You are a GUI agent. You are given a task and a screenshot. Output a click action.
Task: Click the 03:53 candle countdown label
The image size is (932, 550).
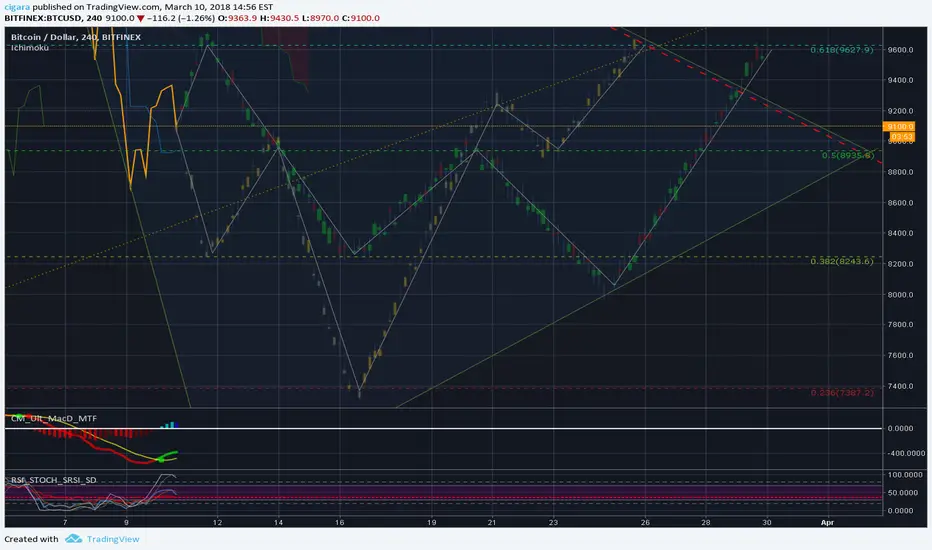(x=902, y=137)
